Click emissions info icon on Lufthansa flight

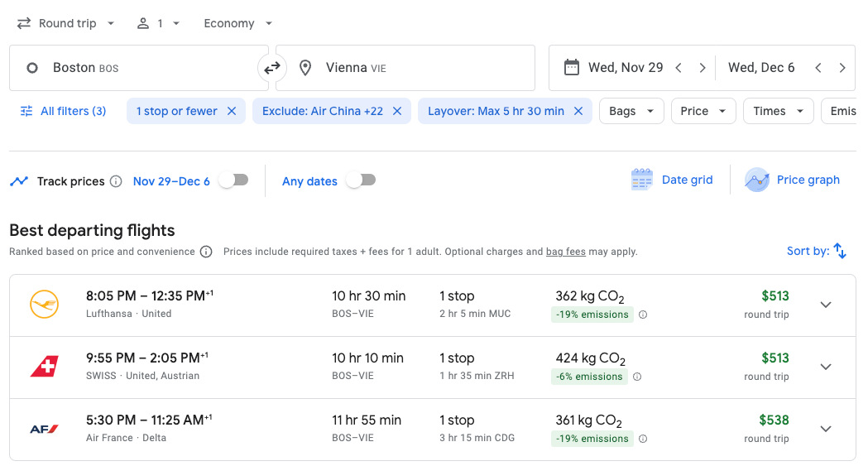point(643,315)
